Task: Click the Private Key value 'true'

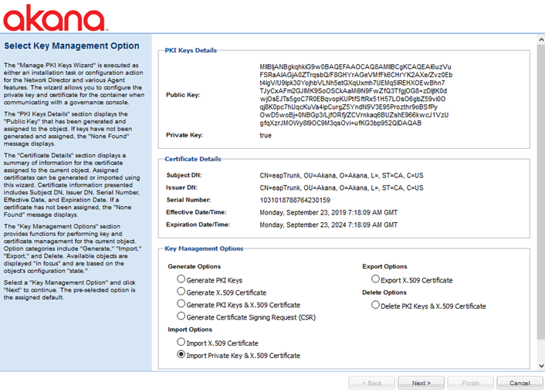Action: click(x=266, y=135)
